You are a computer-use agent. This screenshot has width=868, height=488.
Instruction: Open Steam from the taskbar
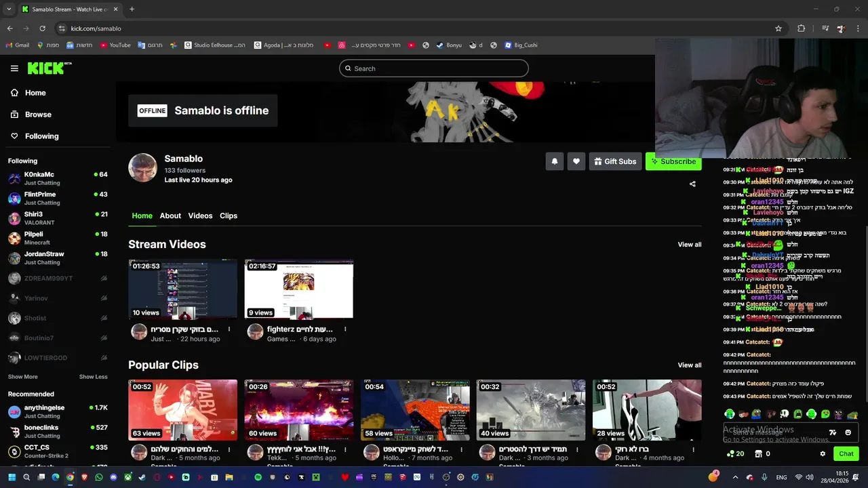pos(142,477)
